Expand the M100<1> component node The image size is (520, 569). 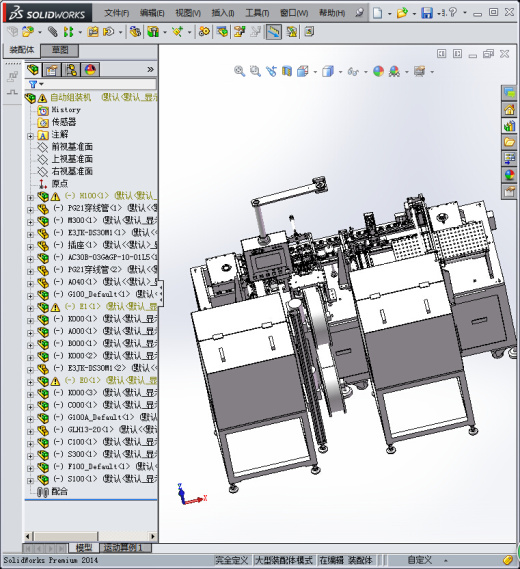point(30,198)
